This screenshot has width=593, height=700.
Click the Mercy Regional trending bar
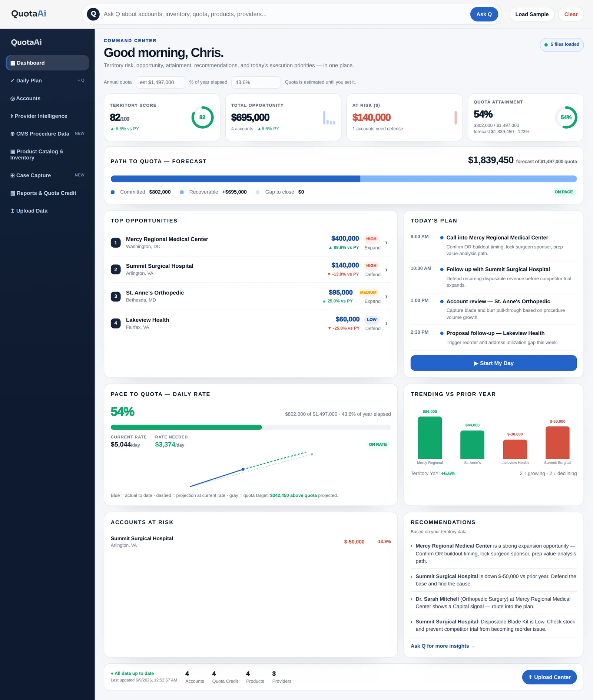tap(430, 438)
